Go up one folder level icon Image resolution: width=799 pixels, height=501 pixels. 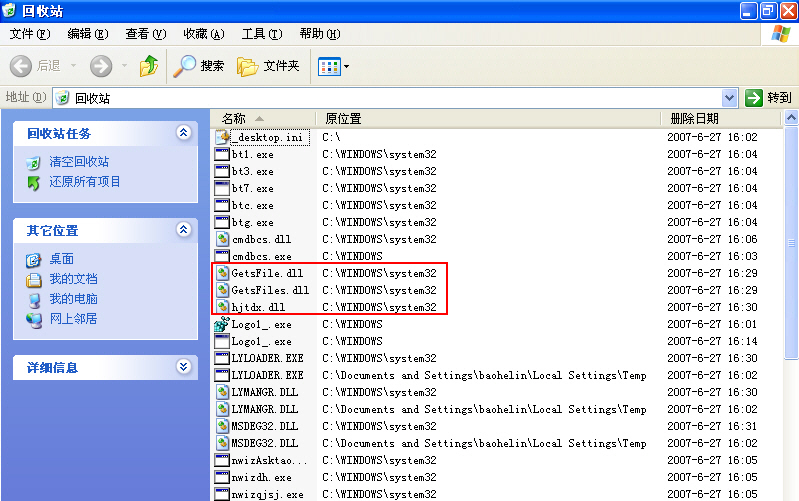pos(149,66)
